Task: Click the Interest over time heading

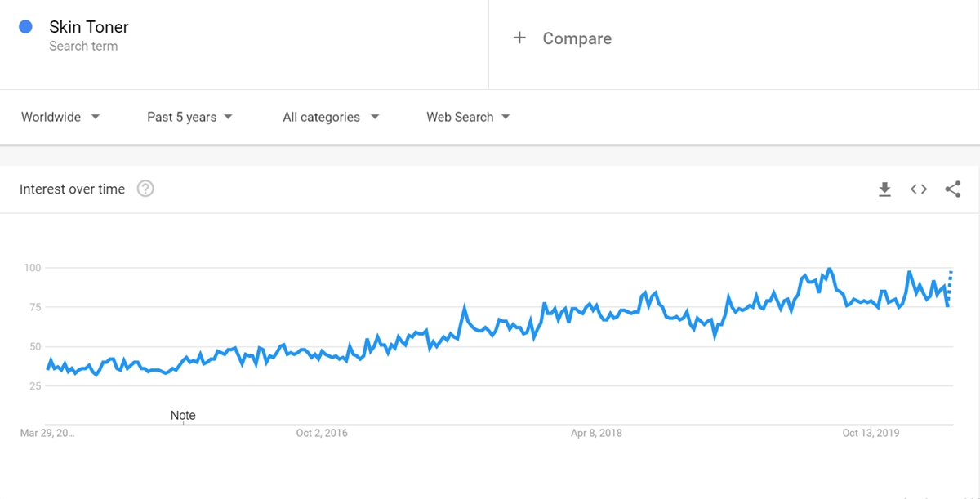Action: tap(73, 189)
